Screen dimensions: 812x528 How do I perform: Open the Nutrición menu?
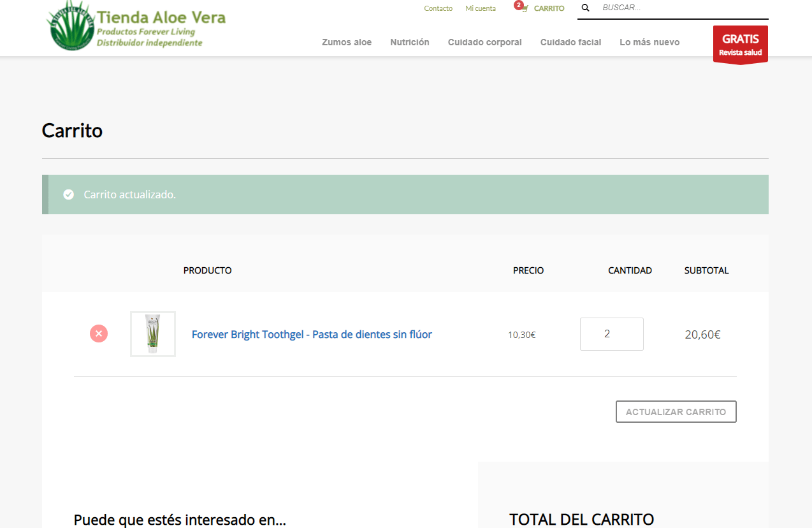tap(410, 42)
